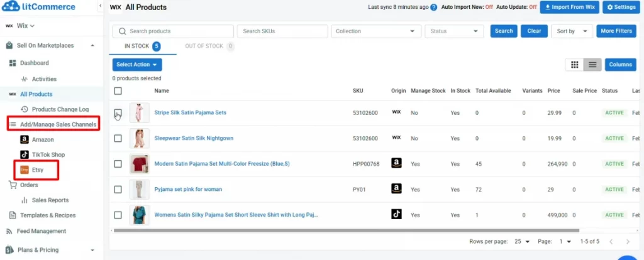Click the Search button
The height and width of the screenshot is (260, 644).
coord(504,31)
